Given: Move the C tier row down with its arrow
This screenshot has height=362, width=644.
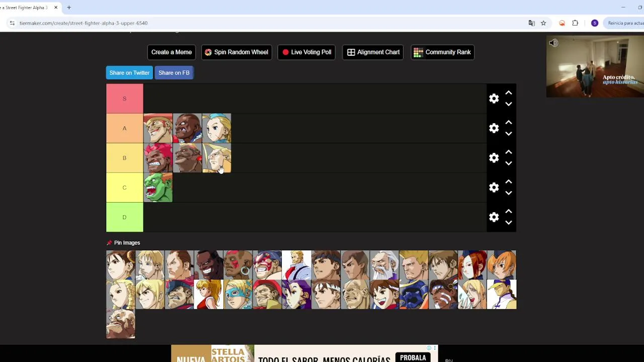Looking at the screenshot, I should 509,193.
